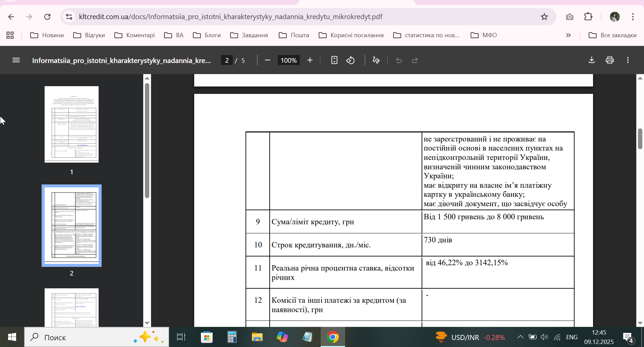Click thumbnail panel scroll down arrow
This screenshot has width=644, height=347.
click(x=147, y=323)
